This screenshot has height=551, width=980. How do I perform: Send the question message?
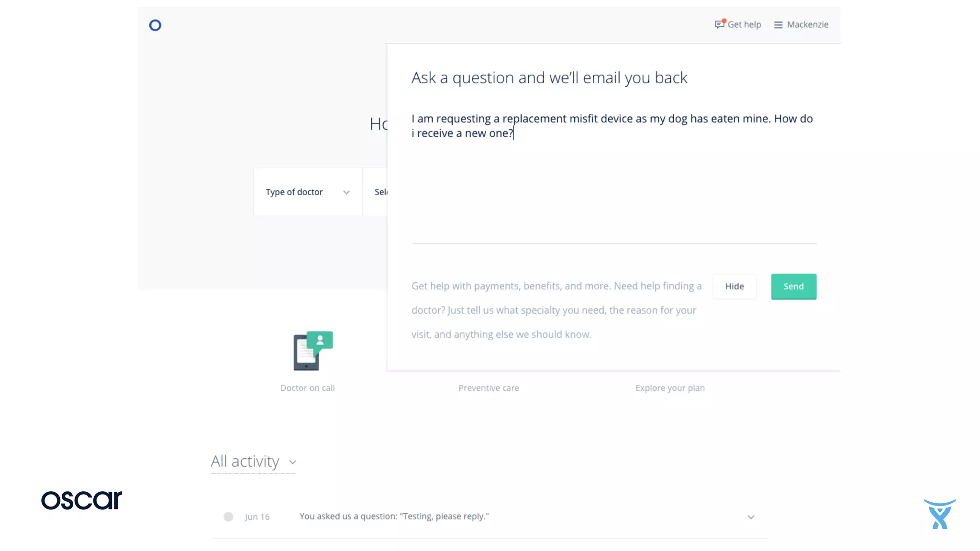pos(793,287)
